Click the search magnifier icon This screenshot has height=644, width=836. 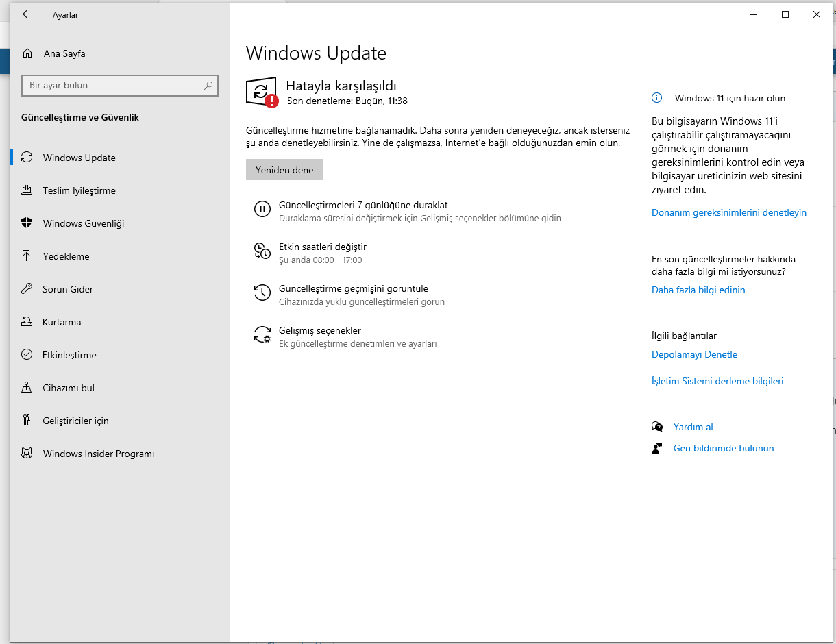pyautogui.click(x=208, y=86)
